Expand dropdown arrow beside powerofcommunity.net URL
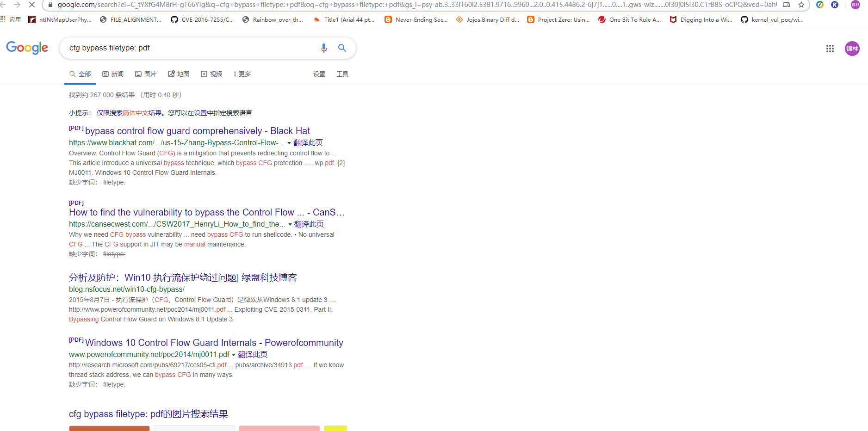The image size is (868, 431). click(234, 355)
